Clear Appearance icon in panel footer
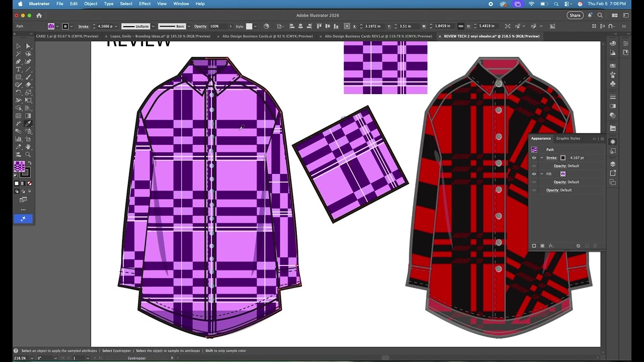This screenshot has width=644, height=362. (578, 246)
